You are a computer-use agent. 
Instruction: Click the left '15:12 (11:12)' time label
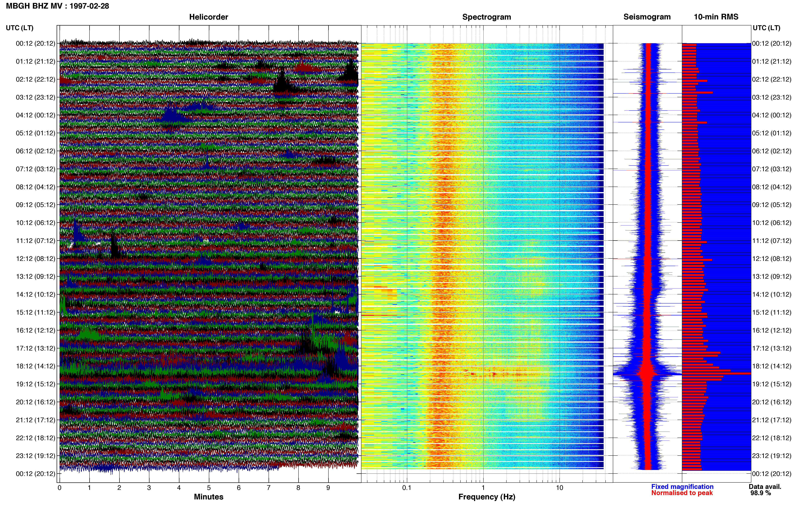[x=36, y=313]
